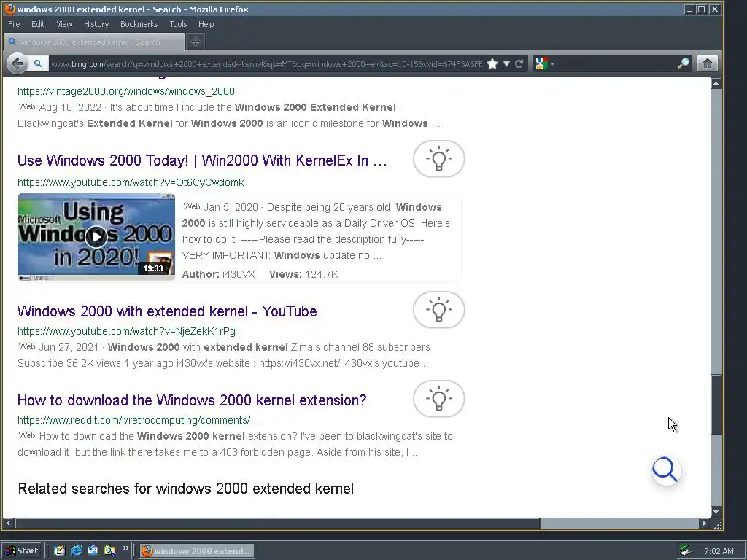Viewport: 747px width, 560px height.
Task: Open 'Windows 2000 with extended kernel - YouTube'
Action: (167, 311)
